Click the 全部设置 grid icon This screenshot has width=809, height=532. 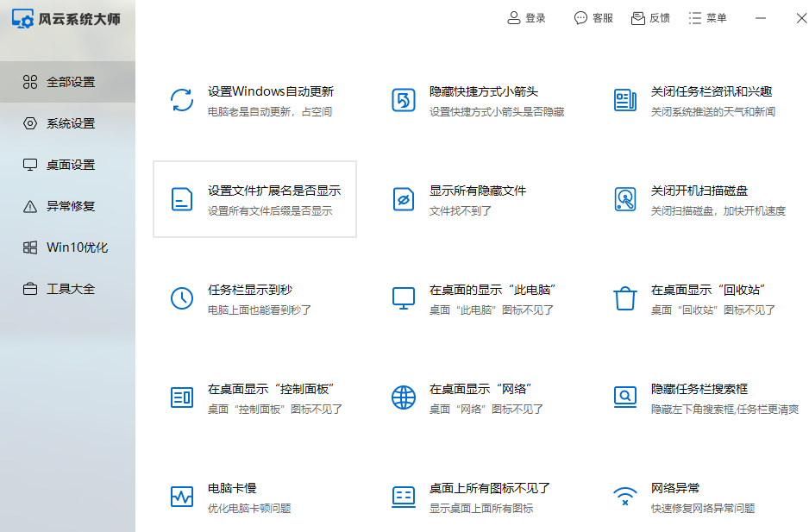[30, 82]
